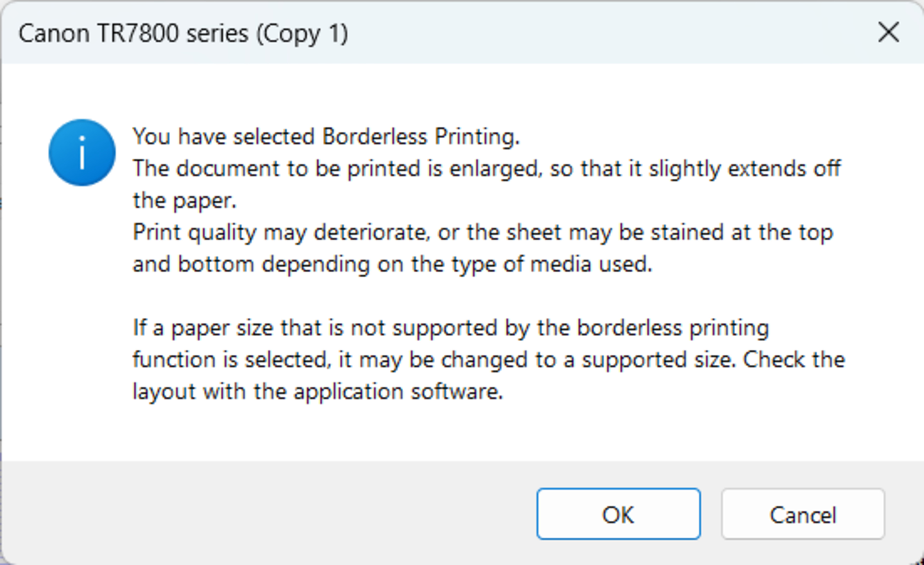Close the Canon TR7800 dialog with X

point(888,33)
